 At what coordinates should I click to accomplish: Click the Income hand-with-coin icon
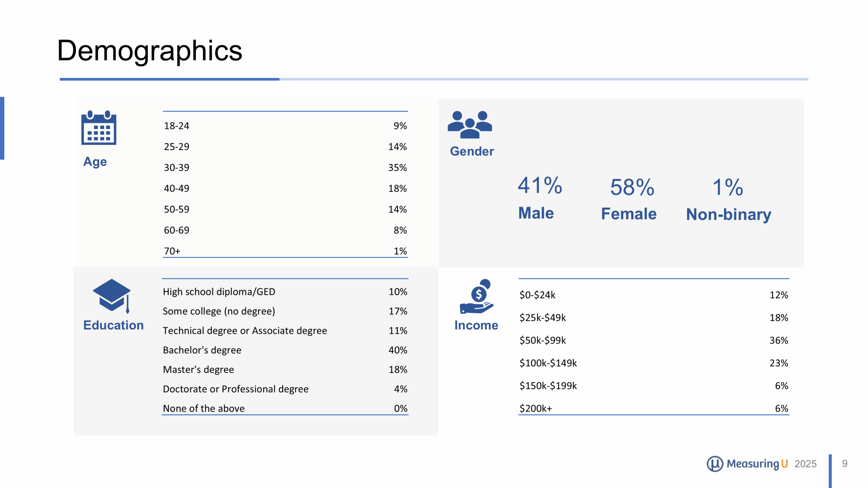click(476, 297)
